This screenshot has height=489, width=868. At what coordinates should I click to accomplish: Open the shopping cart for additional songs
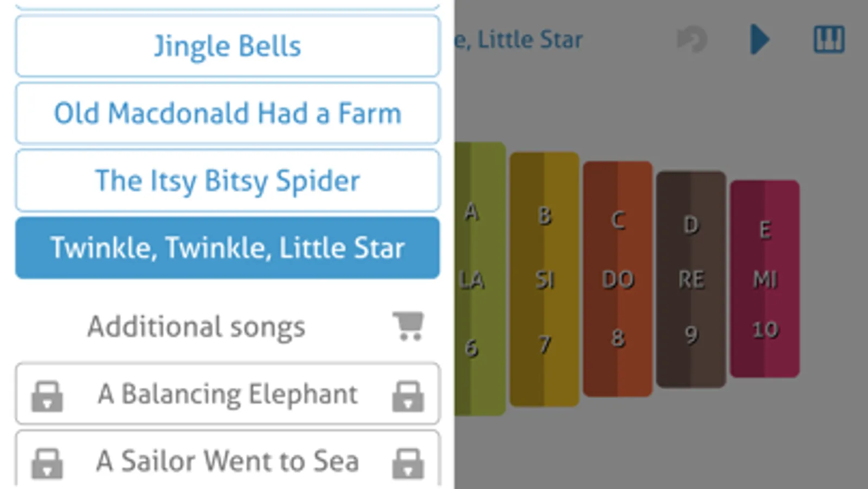coord(408,326)
